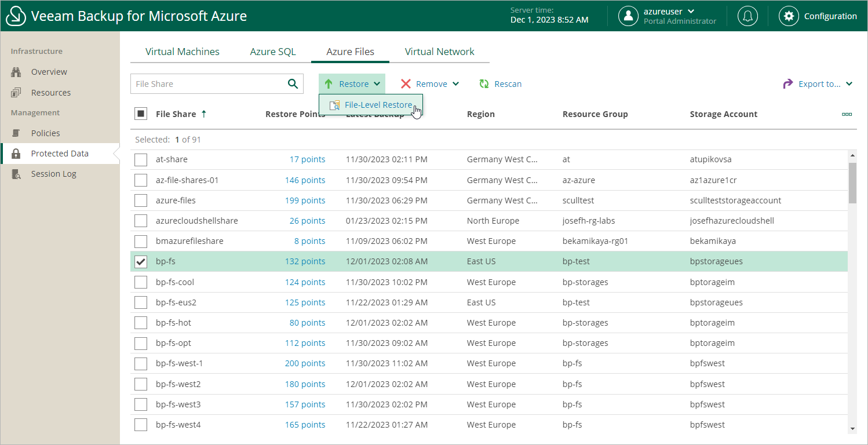The width and height of the screenshot is (868, 445).
Task: Check the at-share row checkbox
Action: pos(141,160)
